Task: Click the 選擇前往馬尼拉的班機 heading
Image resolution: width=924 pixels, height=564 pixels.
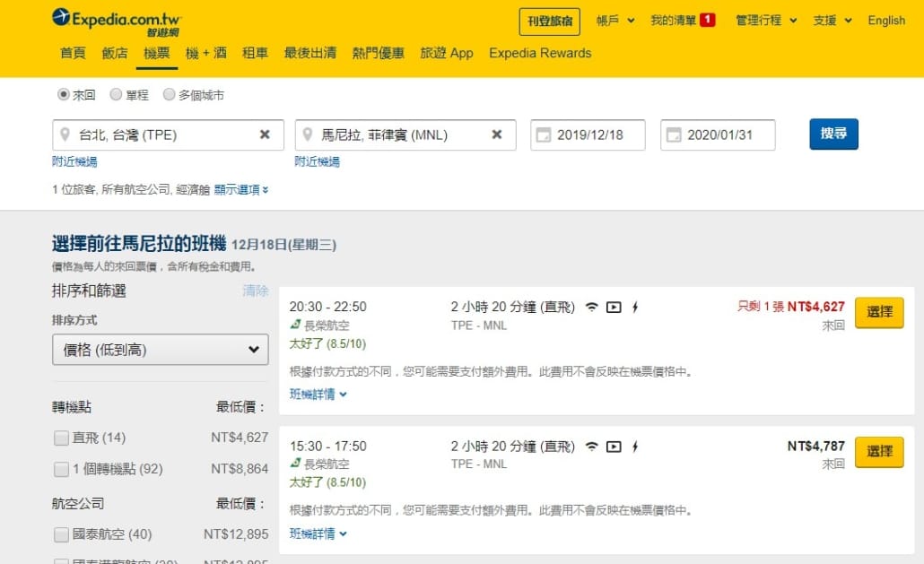Action: click(x=139, y=243)
